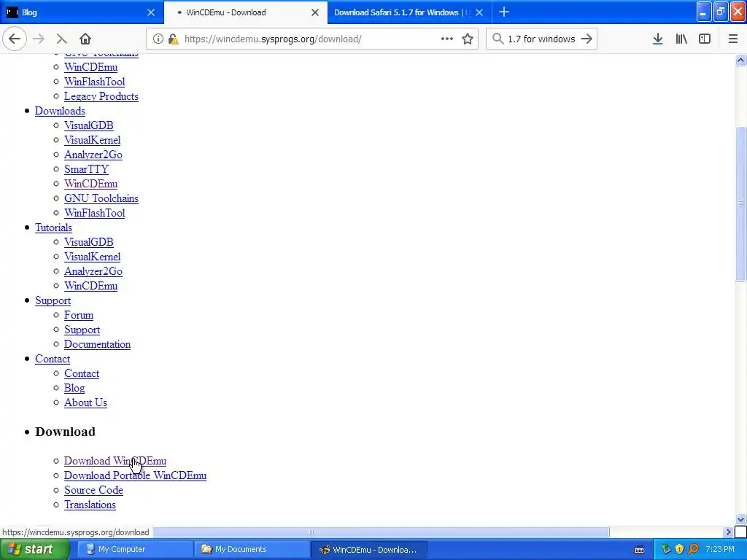Click Download Portable WinCDEmu link
The width and height of the screenshot is (747, 560).
click(x=135, y=475)
